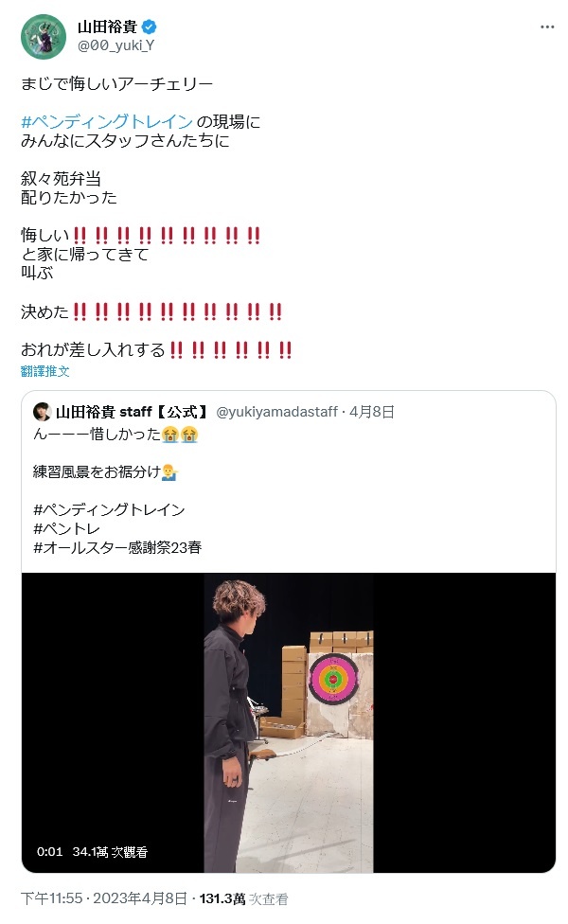Image resolution: width=568 pixels, height=924 pixels.
Task: Play the archery practice video
Action: click(x=289, y=722)
